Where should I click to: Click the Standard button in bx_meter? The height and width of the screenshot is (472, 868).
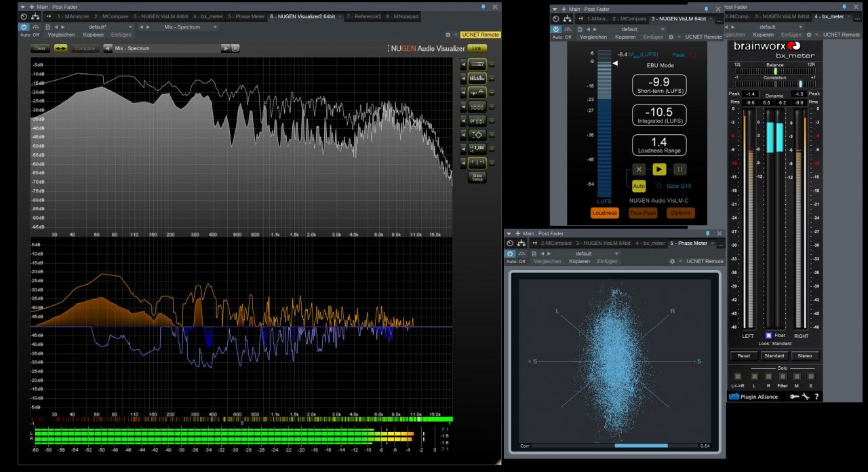774,355
